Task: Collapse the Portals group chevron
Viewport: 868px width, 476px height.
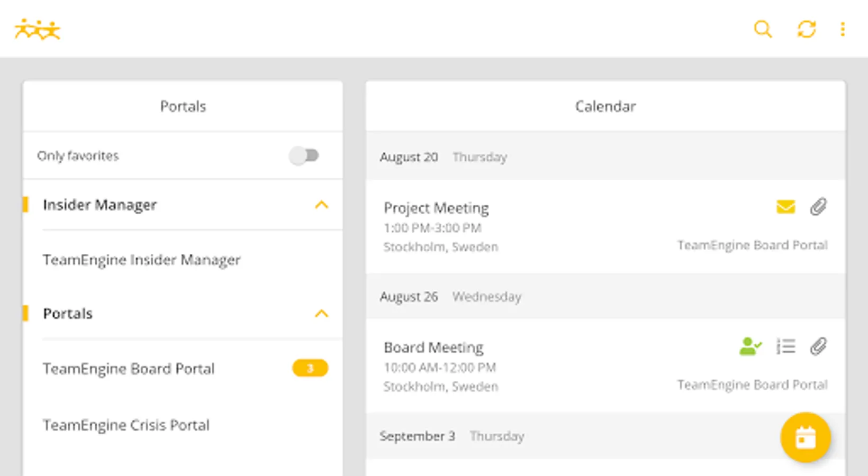Action: (x=321, y=314)
